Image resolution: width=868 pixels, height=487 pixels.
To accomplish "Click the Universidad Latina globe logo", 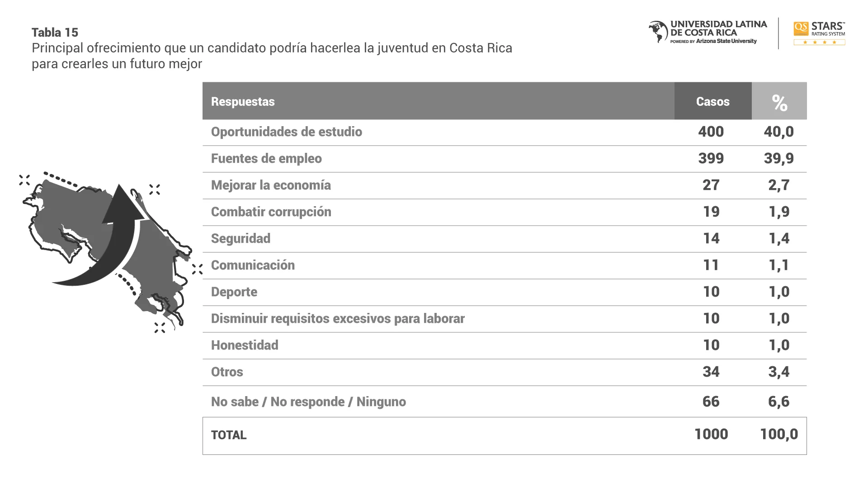I will tap(658, 32).
